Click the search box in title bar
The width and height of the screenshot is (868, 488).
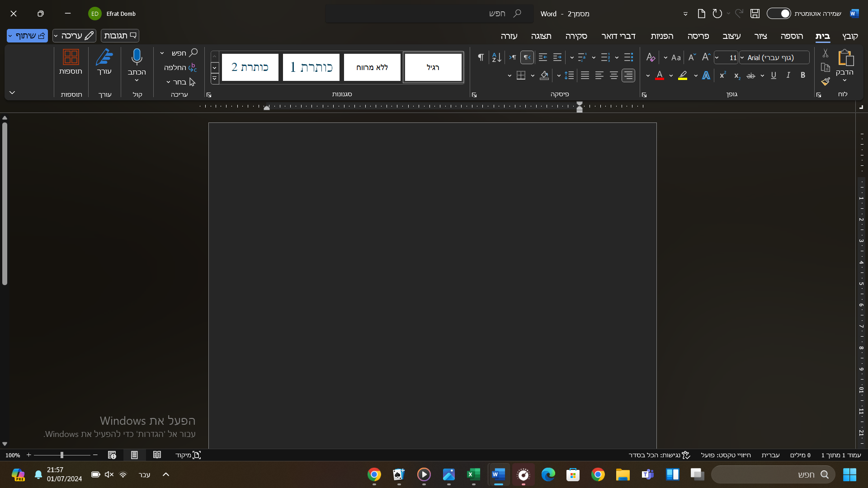click(429, 14)
